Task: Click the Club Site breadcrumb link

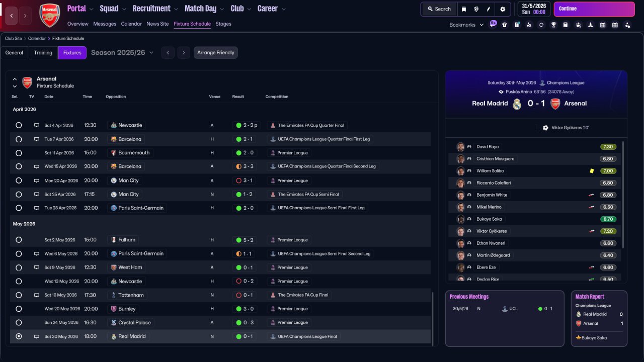Action: pos(14,38)
